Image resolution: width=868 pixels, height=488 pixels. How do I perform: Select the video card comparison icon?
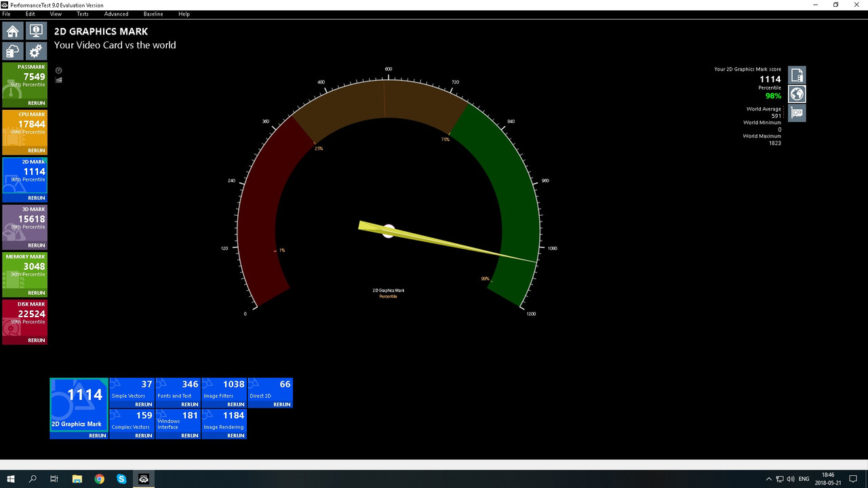[x=797, y=113]
